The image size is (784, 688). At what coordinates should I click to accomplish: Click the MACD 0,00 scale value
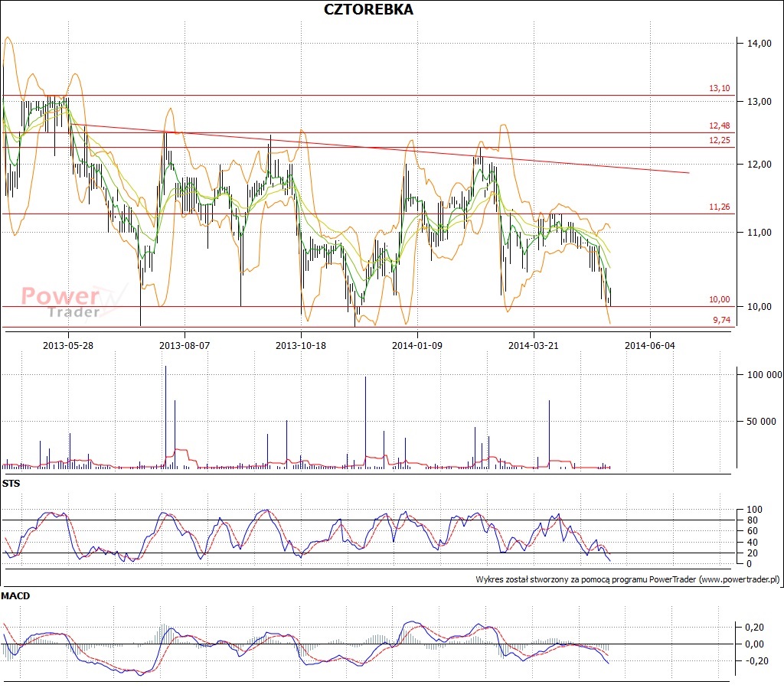pos(754,644)
